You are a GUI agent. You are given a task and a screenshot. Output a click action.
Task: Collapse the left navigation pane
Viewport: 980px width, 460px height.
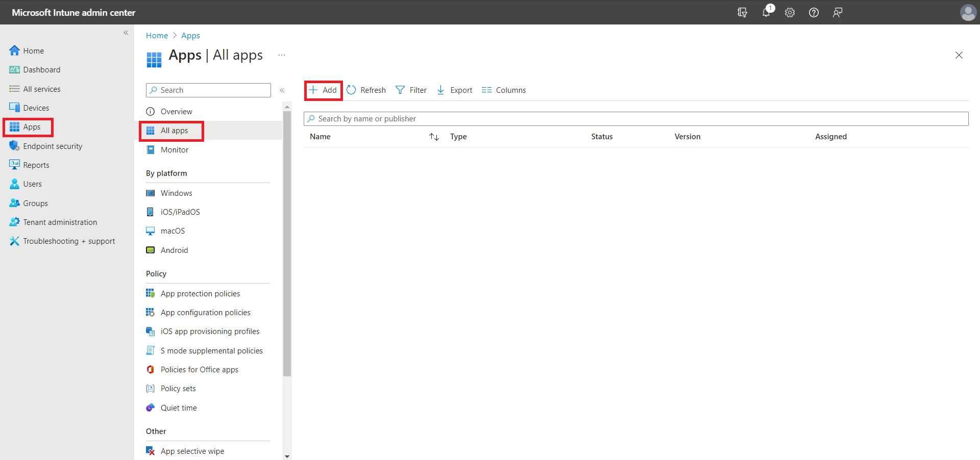point(126,33)
